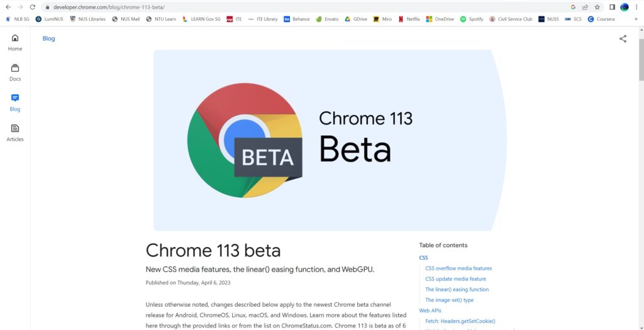Select the Blog tab in sidebar
644x330 pixels.
pyautogui.click(x=15, y=102)
